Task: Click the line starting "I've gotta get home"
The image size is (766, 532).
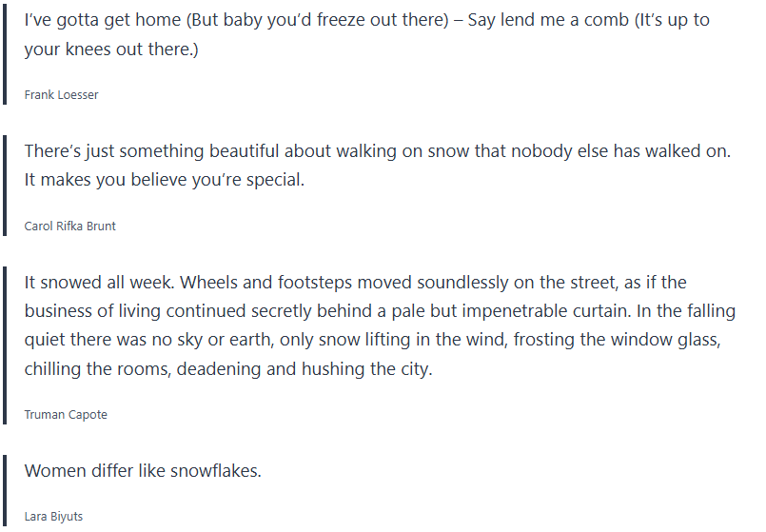Action: [366, 20]
